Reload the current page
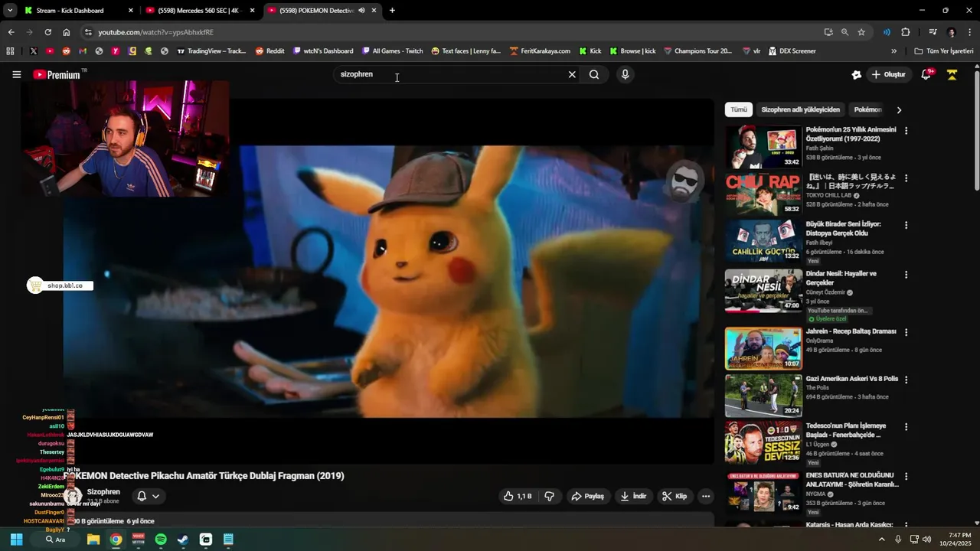Viewport: 980px width, 551px height. point(47,32)
